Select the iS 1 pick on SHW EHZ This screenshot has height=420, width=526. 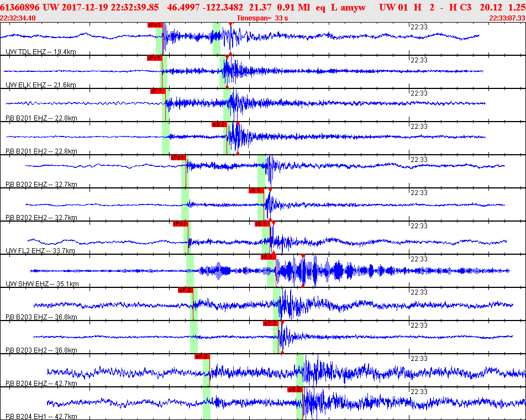click(269, 257)
